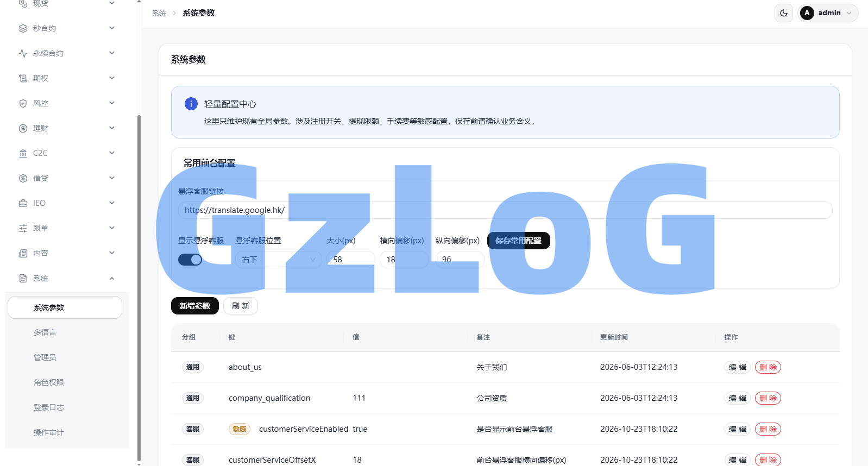Click the 理财 coin icon
Screen dimensions: 868x466
click(23, 128)
